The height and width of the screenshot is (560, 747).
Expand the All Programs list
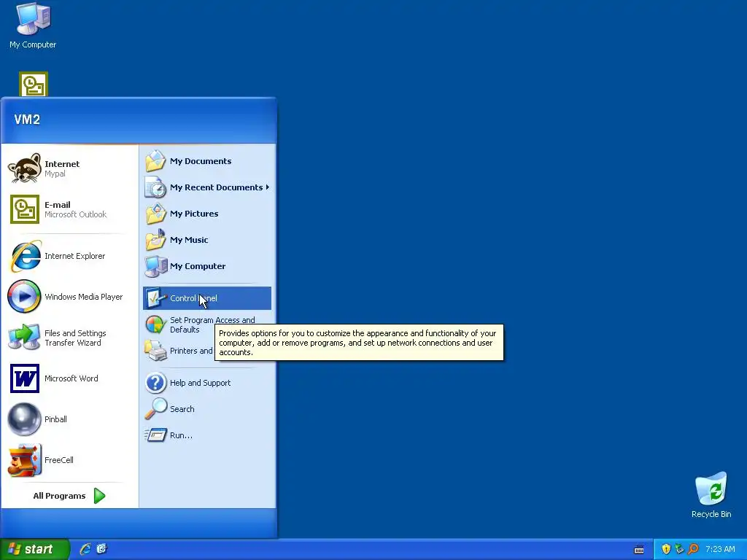pos(69,496)
